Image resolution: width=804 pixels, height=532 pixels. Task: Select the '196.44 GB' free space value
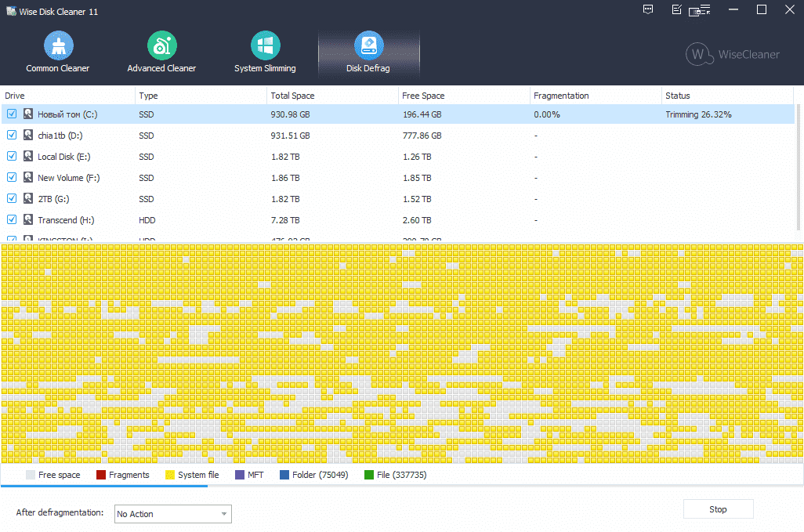tap(422, 114)
